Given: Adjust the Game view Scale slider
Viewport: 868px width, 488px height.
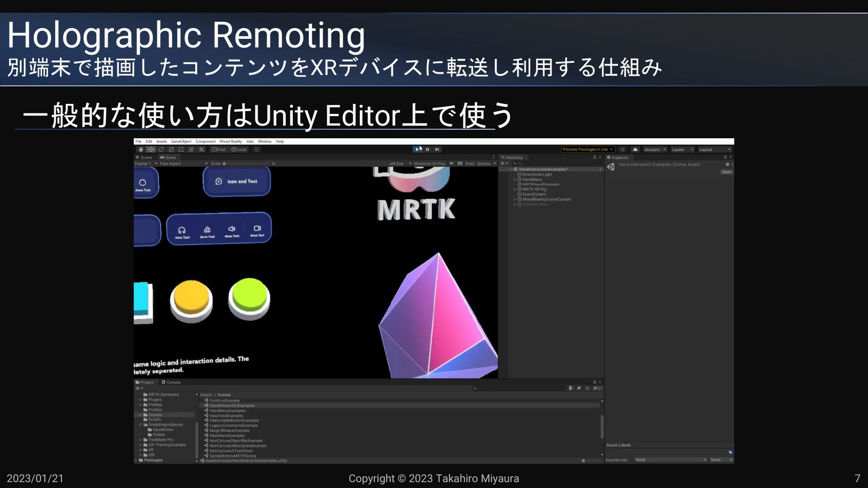Looking at the screenshot, I should (246, 164).
